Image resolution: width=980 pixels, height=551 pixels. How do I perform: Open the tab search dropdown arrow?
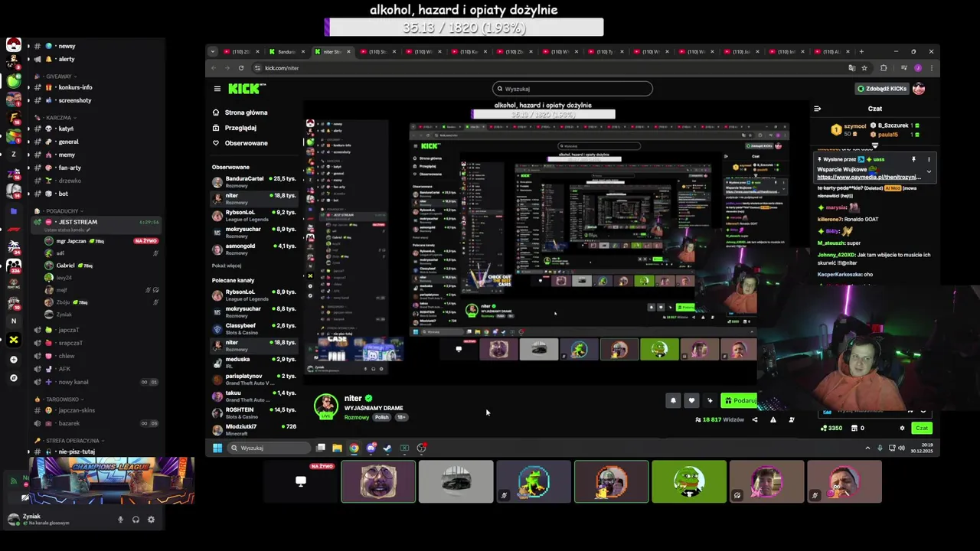coord(213,52)
